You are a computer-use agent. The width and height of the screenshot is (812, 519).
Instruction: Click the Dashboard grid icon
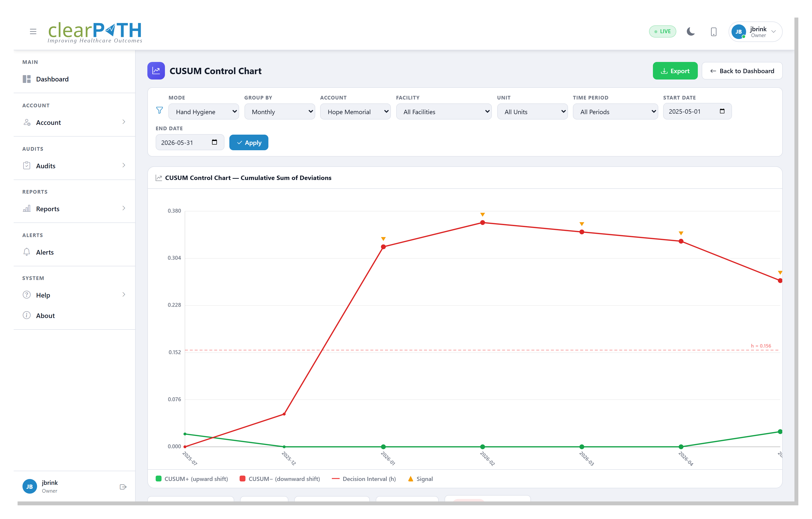27,79
